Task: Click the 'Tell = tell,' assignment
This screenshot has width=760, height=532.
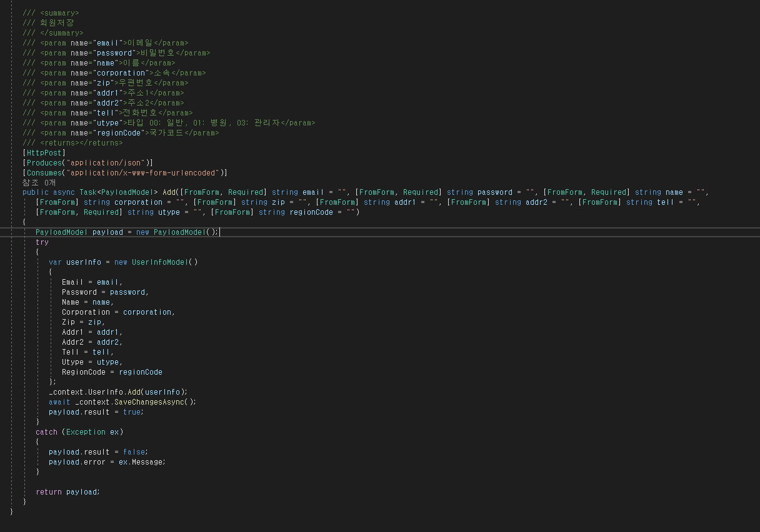Action: 87,352
